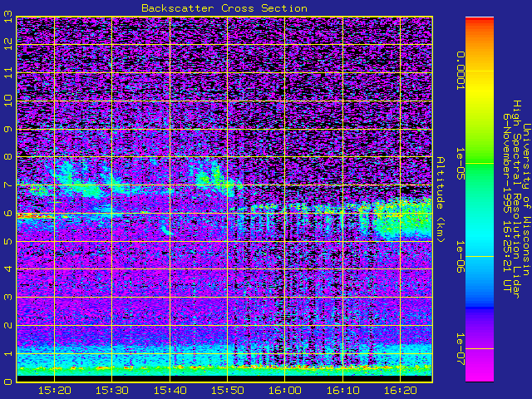Click the 15:30 time axis label
The width and height of the screenshot is (532, 399).
tap(112, 391)
